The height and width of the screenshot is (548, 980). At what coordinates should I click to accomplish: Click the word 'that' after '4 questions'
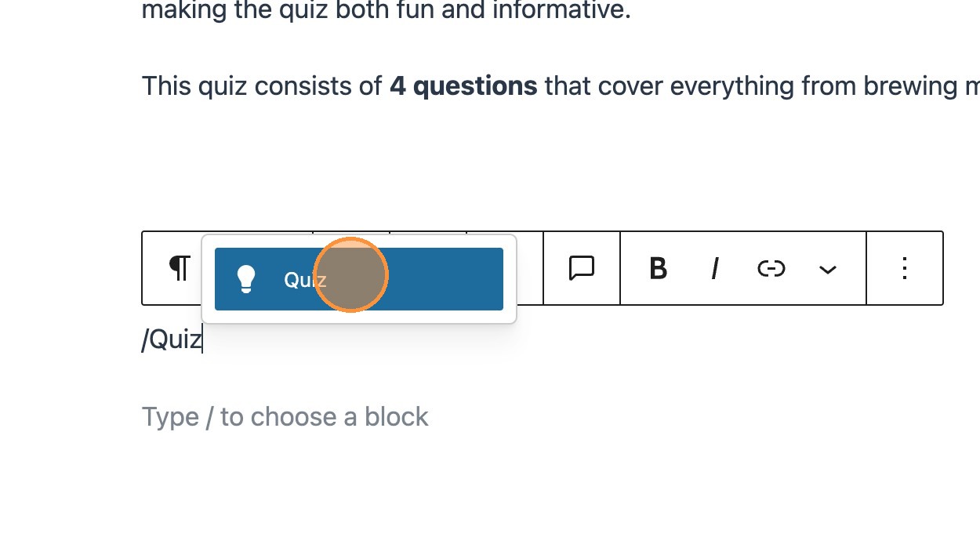click(567, 86)
